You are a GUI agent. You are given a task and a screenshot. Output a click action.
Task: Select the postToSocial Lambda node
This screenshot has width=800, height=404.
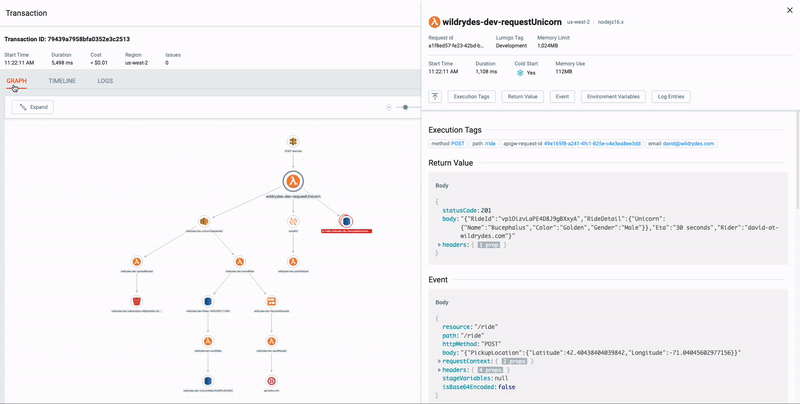tap(293, 262)
